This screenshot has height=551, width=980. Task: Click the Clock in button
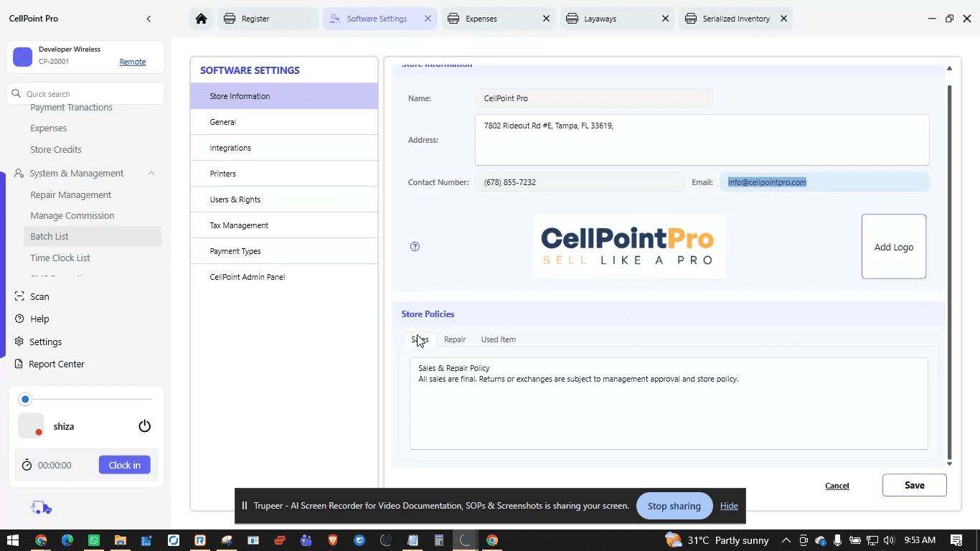[125, 465]
